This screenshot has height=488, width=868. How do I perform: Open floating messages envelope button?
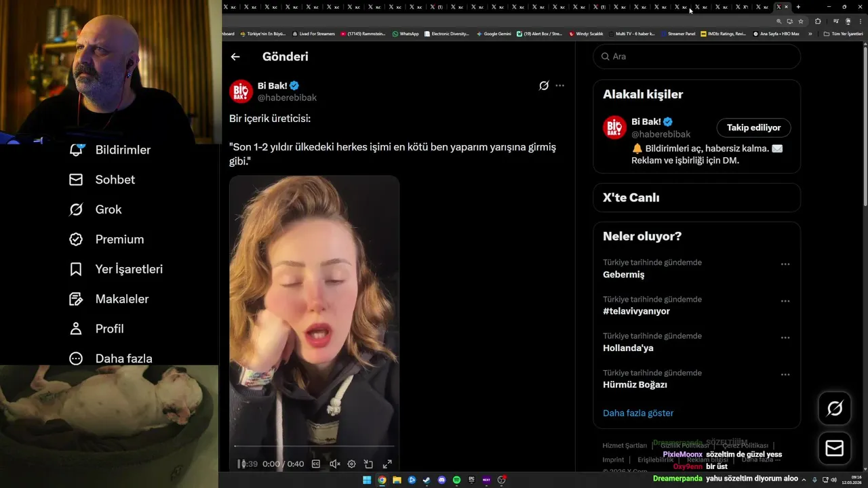pos(835,449)
